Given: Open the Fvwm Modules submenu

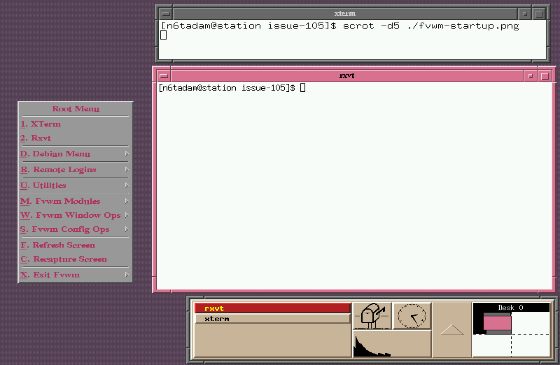Looking at the screenshot, I should pyautogui.click(x=75, y=201).
